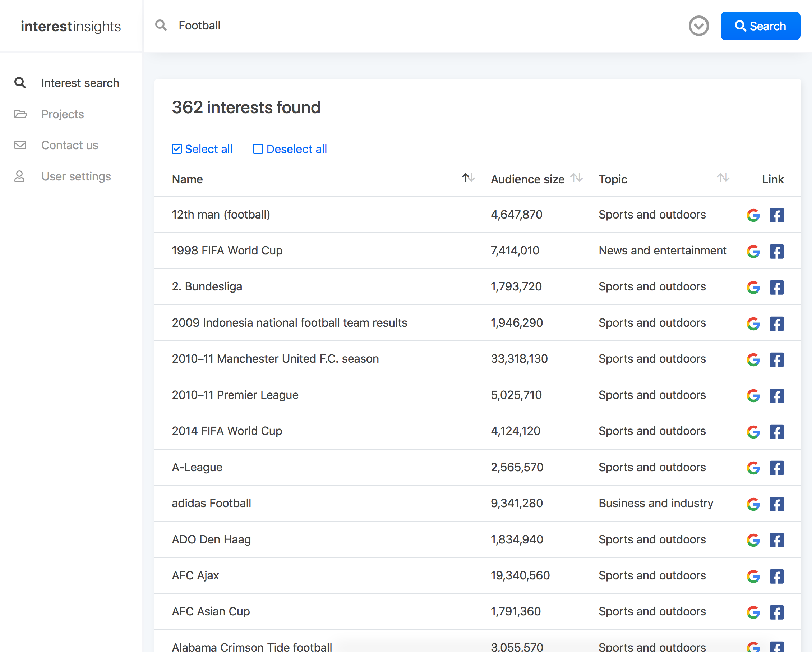The image size is (812, 652).
Task: Open Google link for adidas Football
Action: point(753,504)
